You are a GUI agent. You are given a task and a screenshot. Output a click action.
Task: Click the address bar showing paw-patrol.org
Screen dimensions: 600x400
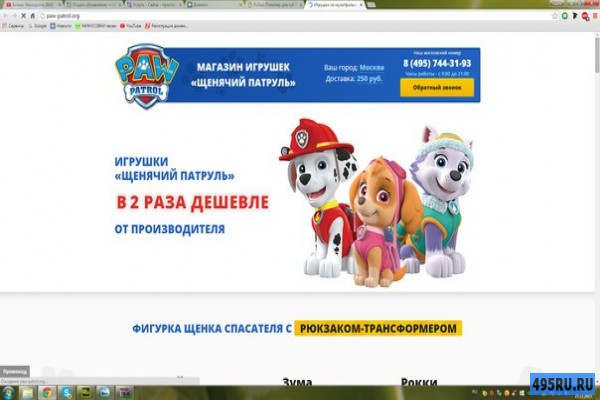tap(295, 16)
